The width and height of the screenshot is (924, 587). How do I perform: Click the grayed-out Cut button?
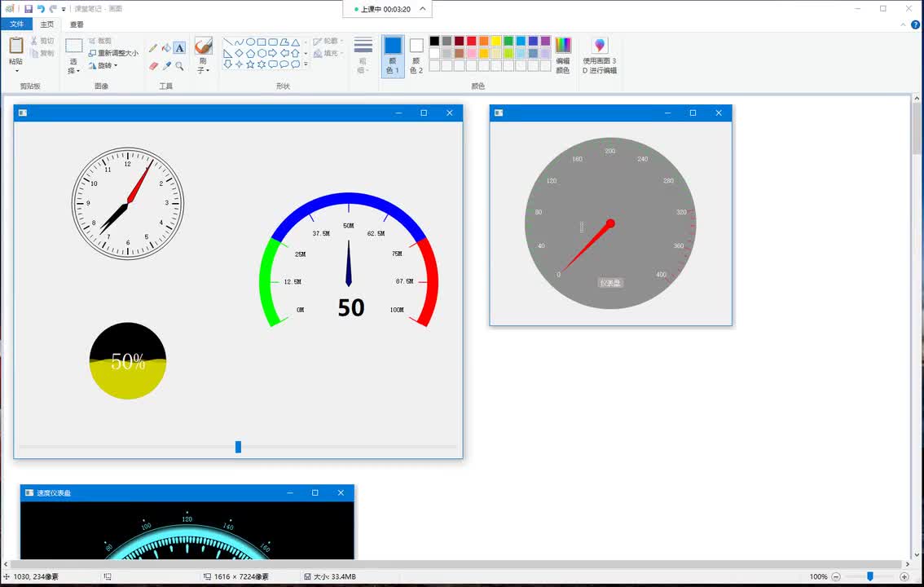pyautogui.click(x=42, y=41)
